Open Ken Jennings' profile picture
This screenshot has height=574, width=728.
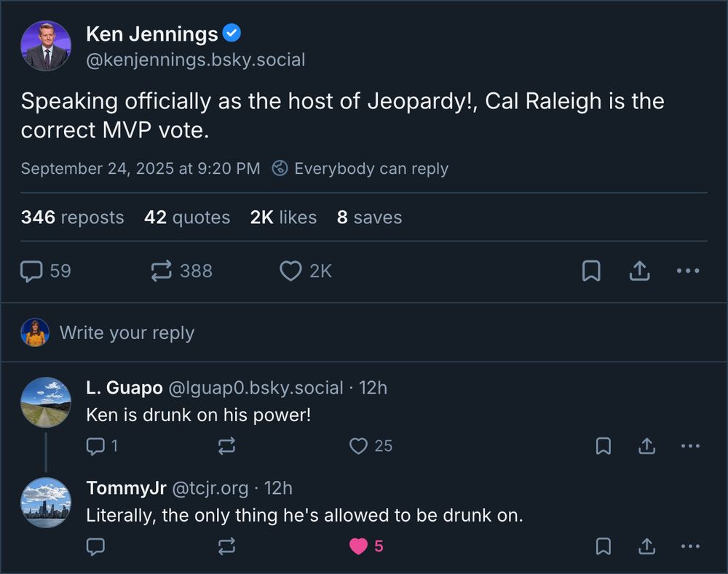[46, 45]
